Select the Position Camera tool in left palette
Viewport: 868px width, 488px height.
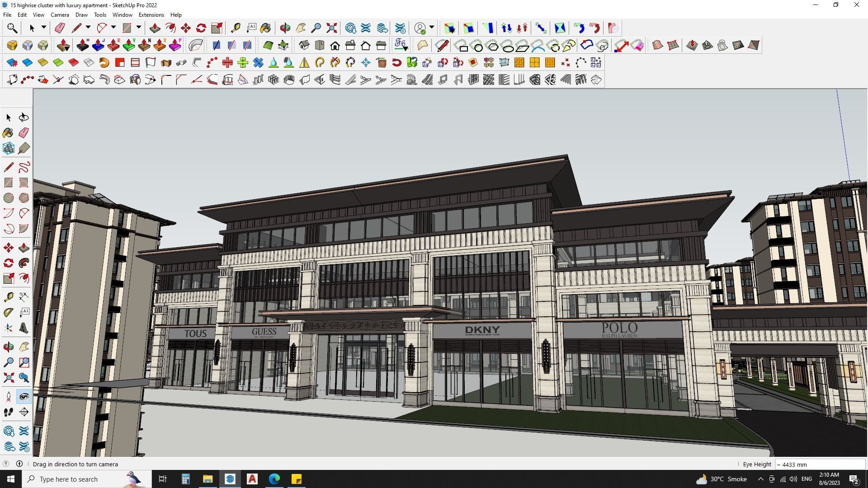point(9,397)
